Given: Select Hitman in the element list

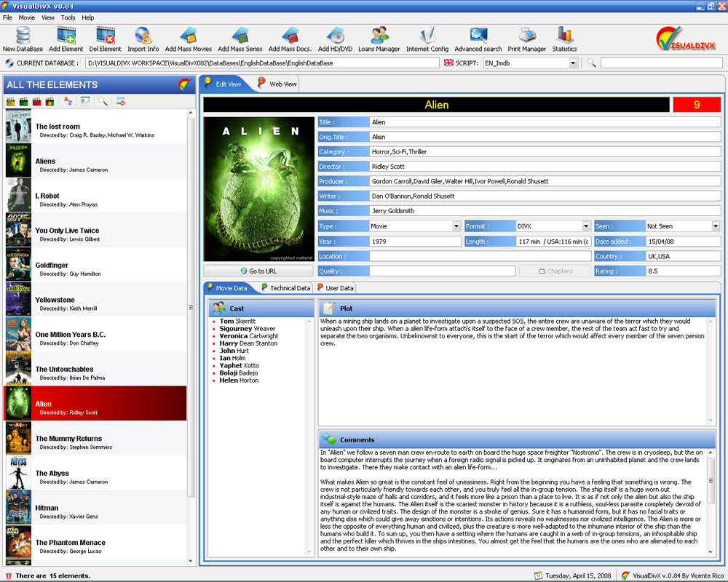Looking at the screenshot, I should coord(95,508).
